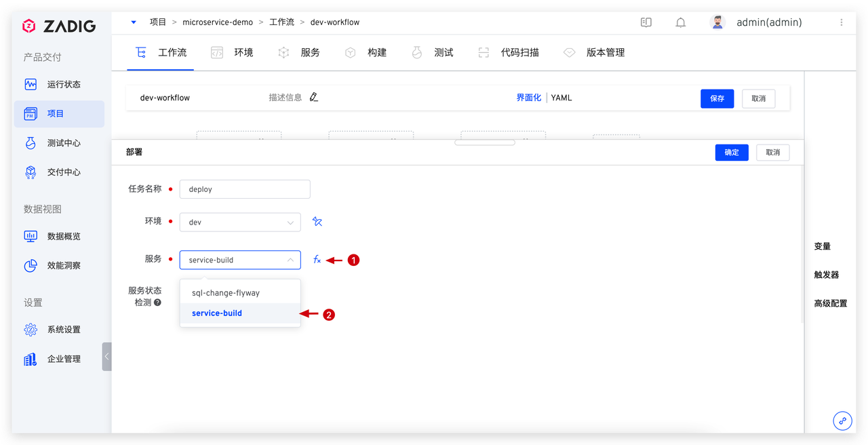Viewport: 868px width, 445px height.
Task: Open the documentation book icon
Action: (x=646, y=22)
